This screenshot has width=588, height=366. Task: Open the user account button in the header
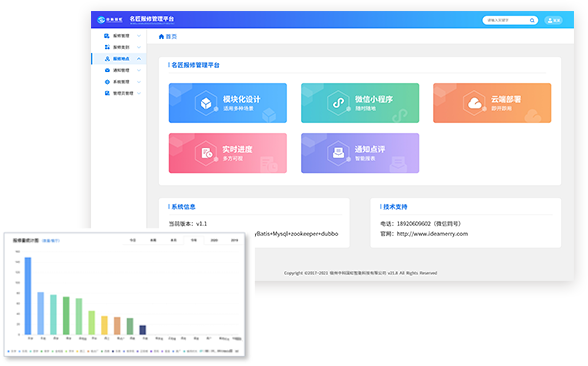553,20
